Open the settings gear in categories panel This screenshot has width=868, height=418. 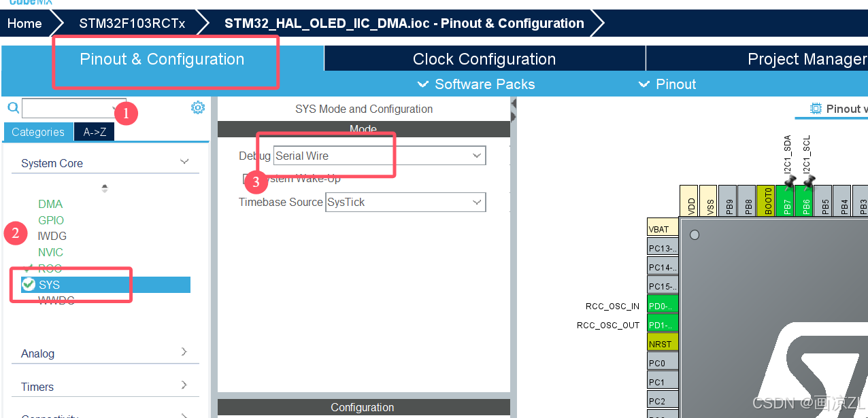tap(198, 107)
